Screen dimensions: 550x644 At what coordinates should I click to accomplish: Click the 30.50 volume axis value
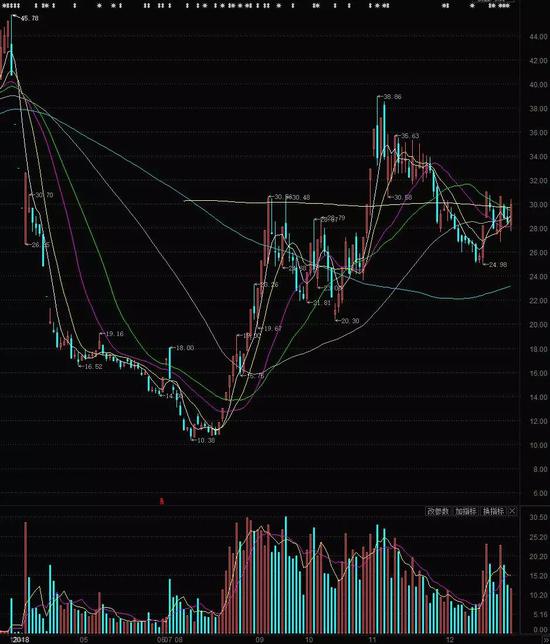pyautogui.click(x=538, y=518)
